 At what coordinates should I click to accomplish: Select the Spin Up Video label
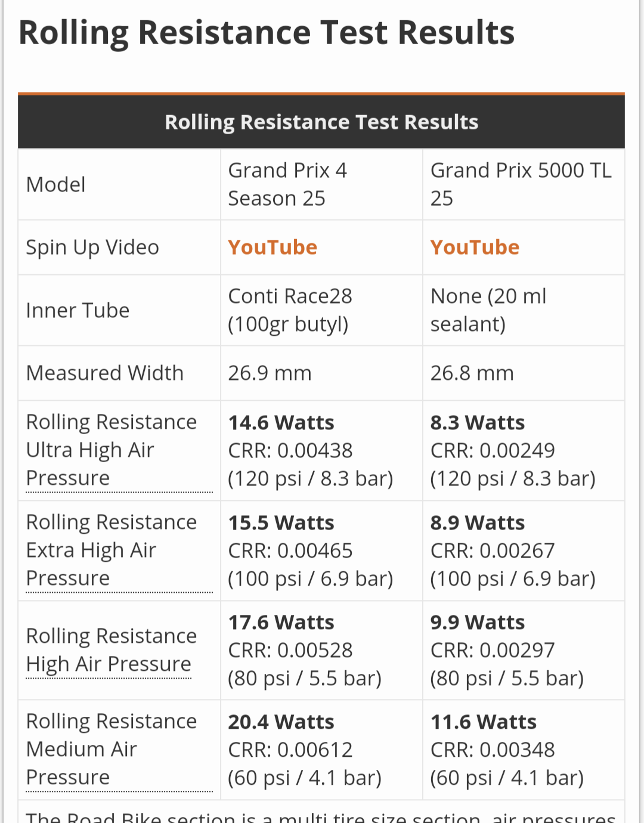92,247
